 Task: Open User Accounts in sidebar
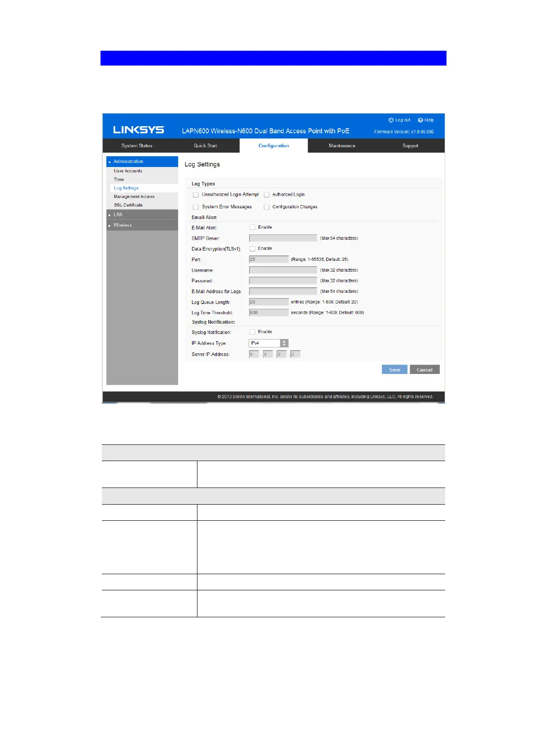[128, 171]
